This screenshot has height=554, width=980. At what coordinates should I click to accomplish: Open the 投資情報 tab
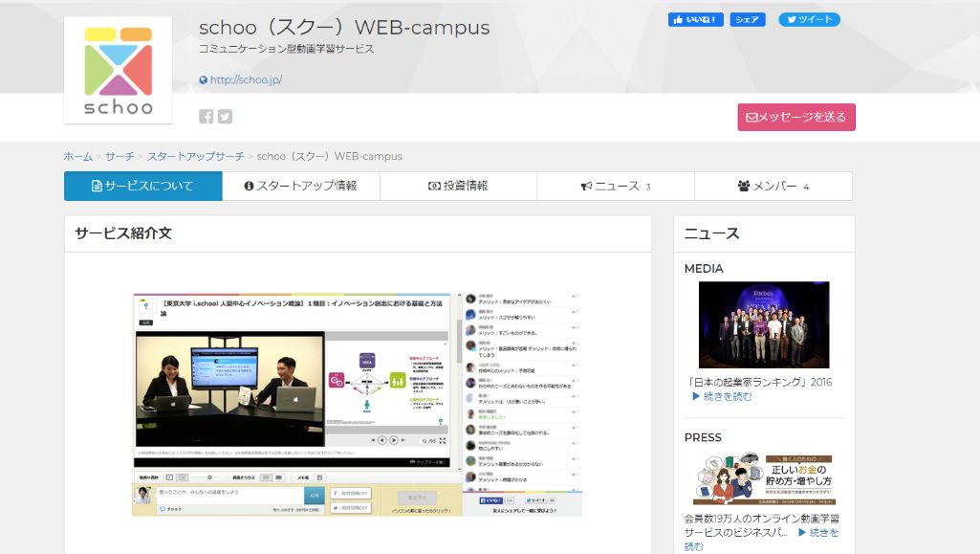point(458,186)
